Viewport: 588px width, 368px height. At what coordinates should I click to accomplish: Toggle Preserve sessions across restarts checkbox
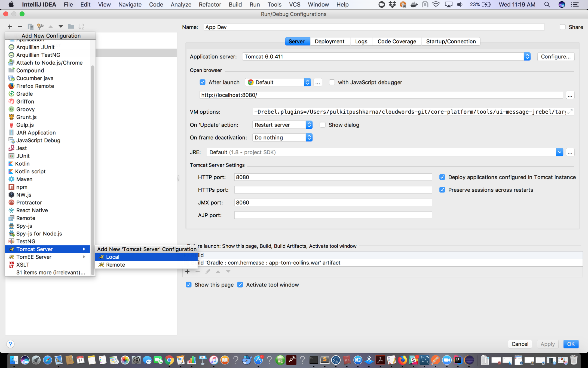pos(442,190)
